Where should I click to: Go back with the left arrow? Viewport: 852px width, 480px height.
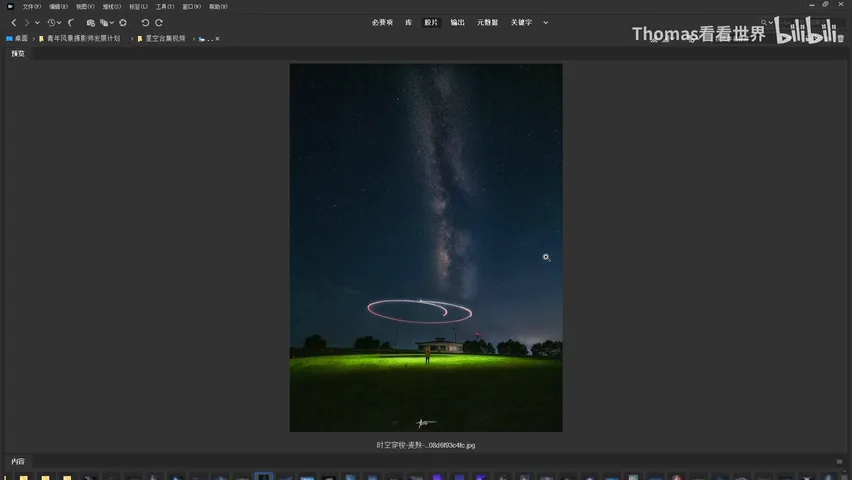[14, 23]
